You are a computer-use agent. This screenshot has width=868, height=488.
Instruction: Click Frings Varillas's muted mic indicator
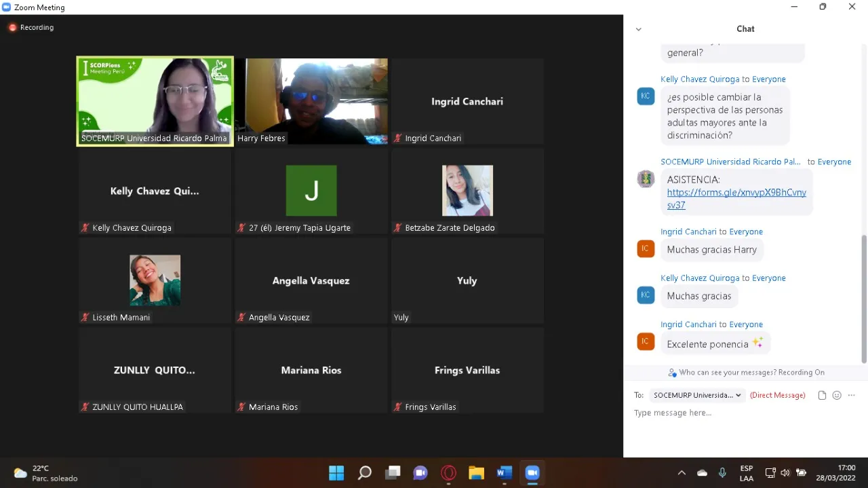click(x=398, y=407)
